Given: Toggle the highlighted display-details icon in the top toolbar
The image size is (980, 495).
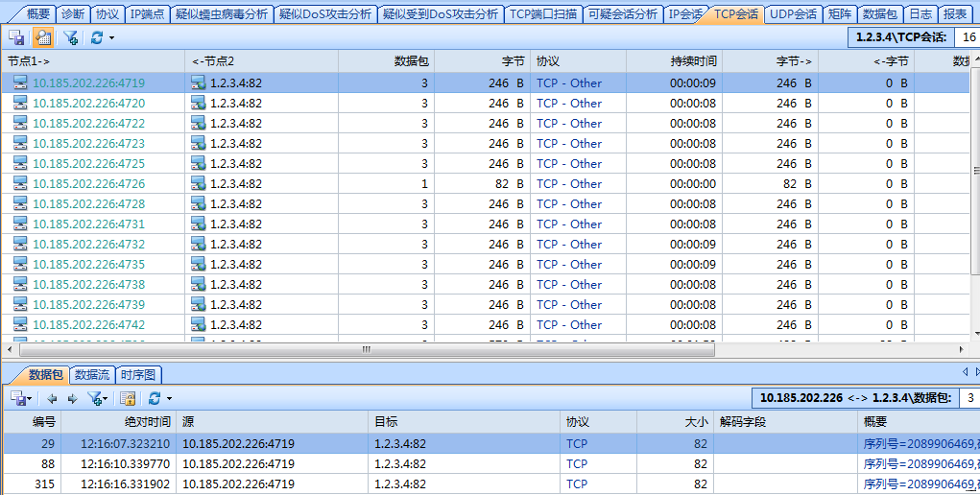Looking at the screenshot, I should click(42, 37).
